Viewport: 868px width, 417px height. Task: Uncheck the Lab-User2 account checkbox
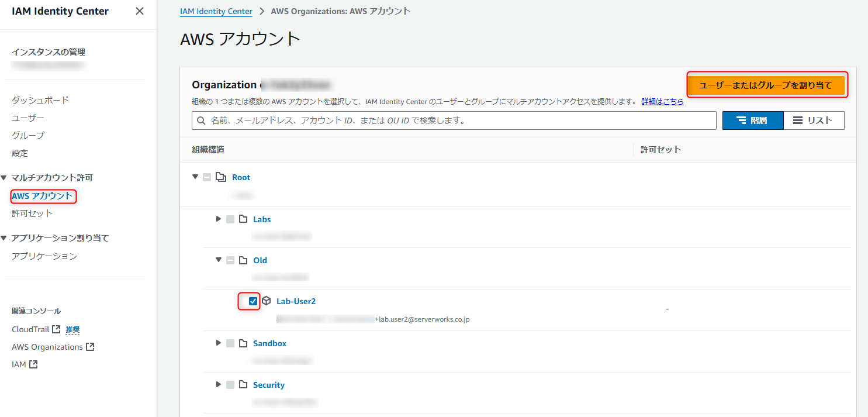253,301
